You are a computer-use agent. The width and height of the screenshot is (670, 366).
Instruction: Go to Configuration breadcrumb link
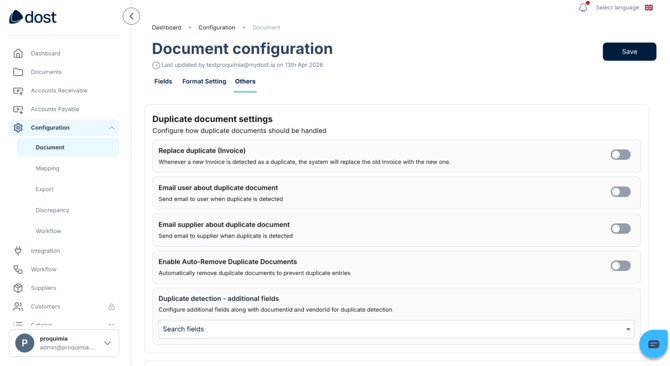217,27
